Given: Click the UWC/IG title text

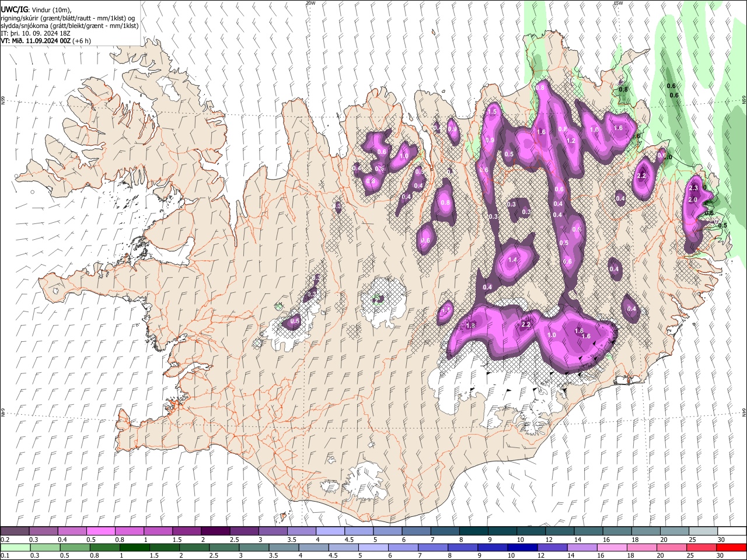Looking at the screenshot, I should tap(13, 9).
